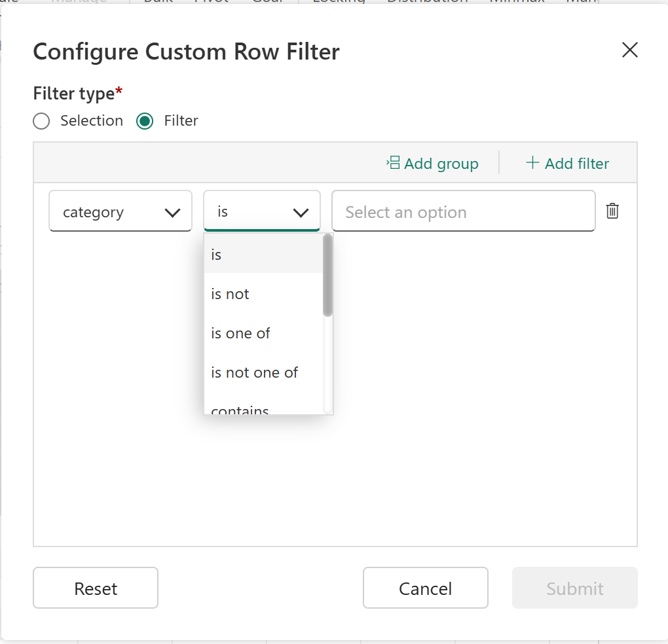Image resolution: width=668 pixels, height=644 pixels.
Task: Click the 'Select an option' value field
Action: pyautogui.click(x=463, y=212)
